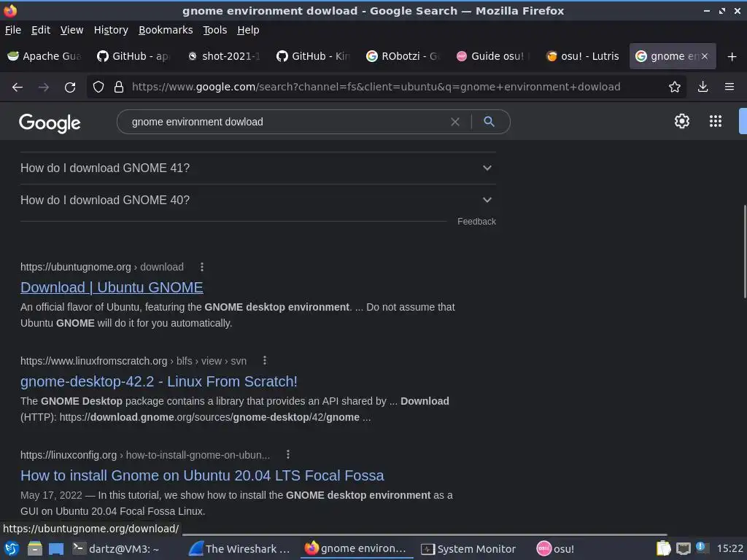Open the History menu
This screenshot has height=560, width=747.
point(111,30)
